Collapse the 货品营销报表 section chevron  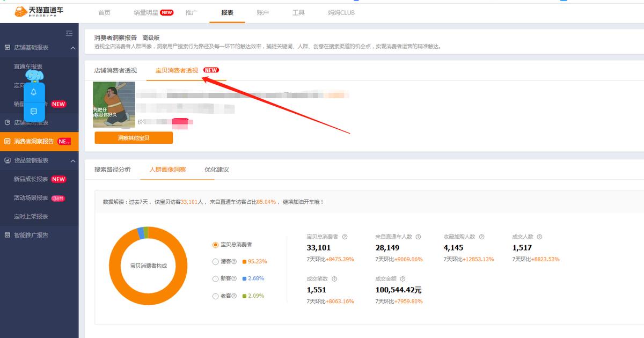click(72, 160)
